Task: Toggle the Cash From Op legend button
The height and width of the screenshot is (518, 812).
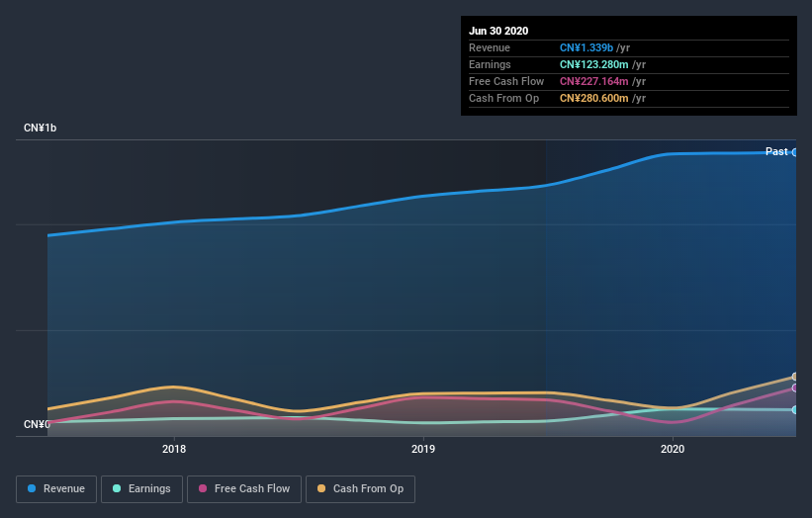Action: pyautogui.click(x=360, y=489)
